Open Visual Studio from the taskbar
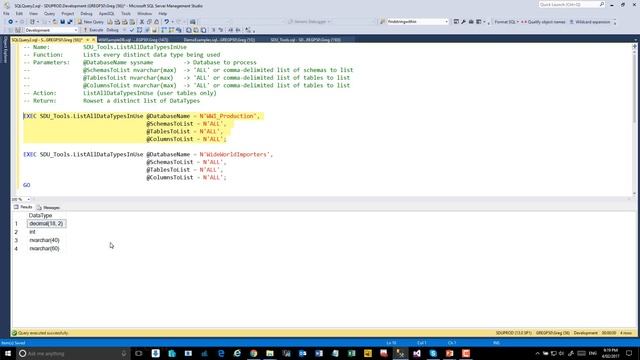 [417, 353]
